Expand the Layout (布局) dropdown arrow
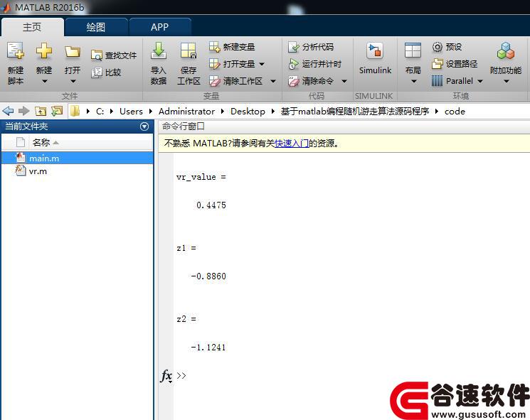The width and height of the screenshot is (530, 420). click(414, 81)
